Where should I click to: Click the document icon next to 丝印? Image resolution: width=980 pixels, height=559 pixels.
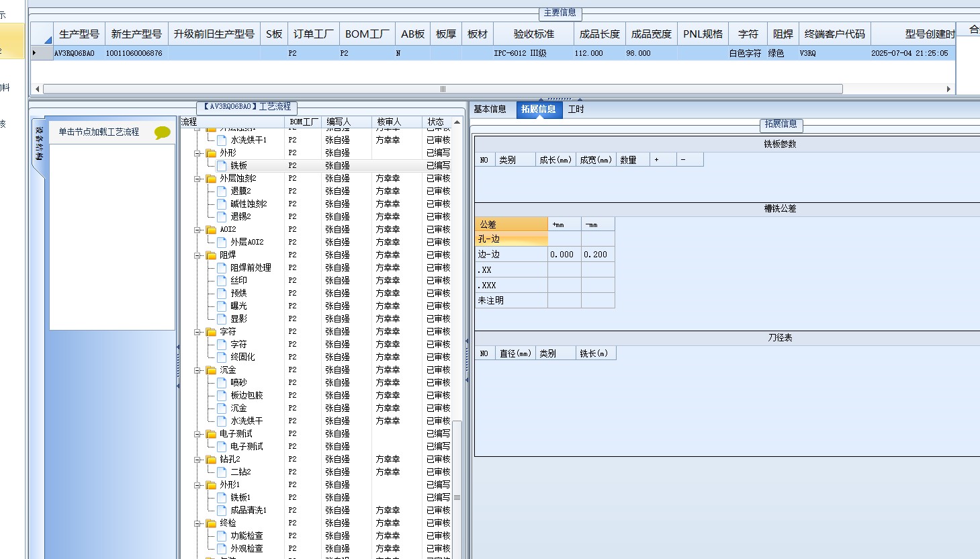tap(222, 281)
